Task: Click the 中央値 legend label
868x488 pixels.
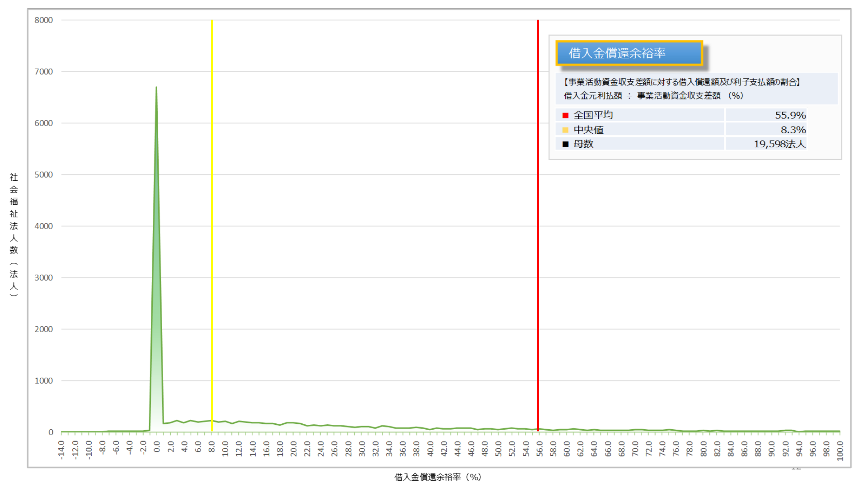Action: [x=588, y=130]
